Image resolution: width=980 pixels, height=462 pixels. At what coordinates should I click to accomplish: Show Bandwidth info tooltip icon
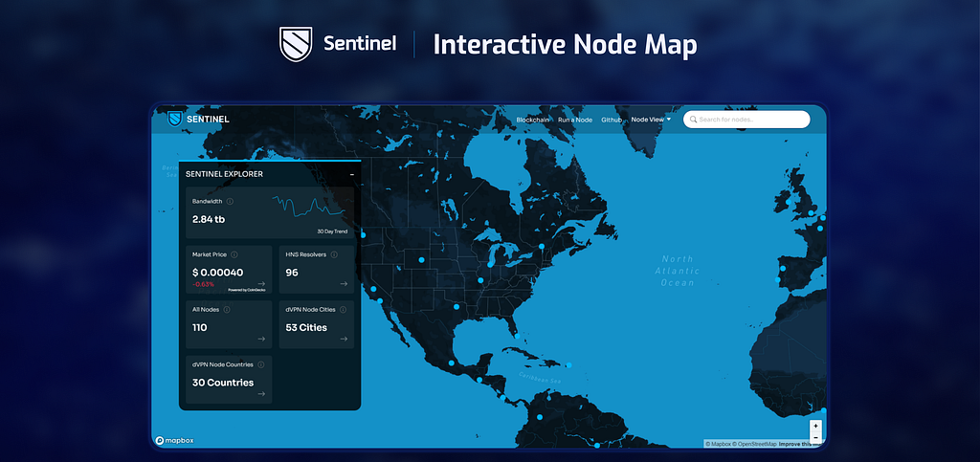(x=230, y=201)
